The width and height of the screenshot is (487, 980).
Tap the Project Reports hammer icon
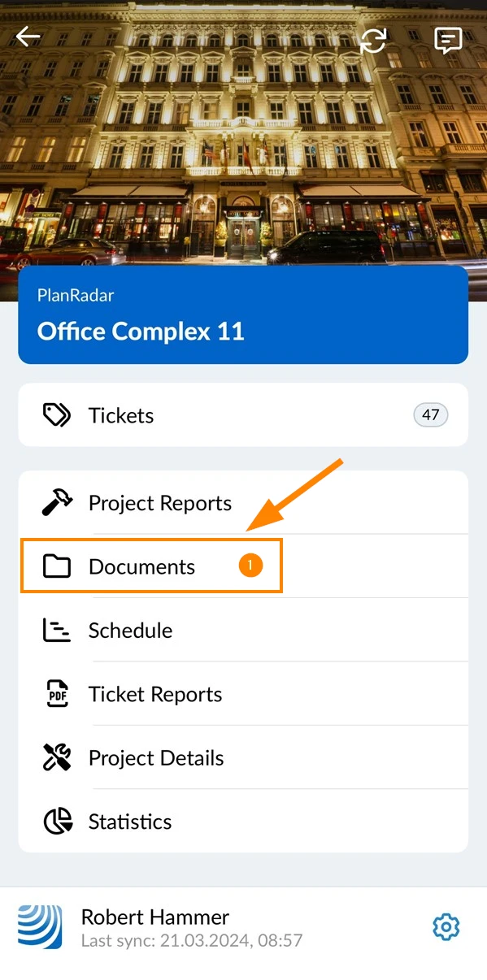click(x=57, y=503)
